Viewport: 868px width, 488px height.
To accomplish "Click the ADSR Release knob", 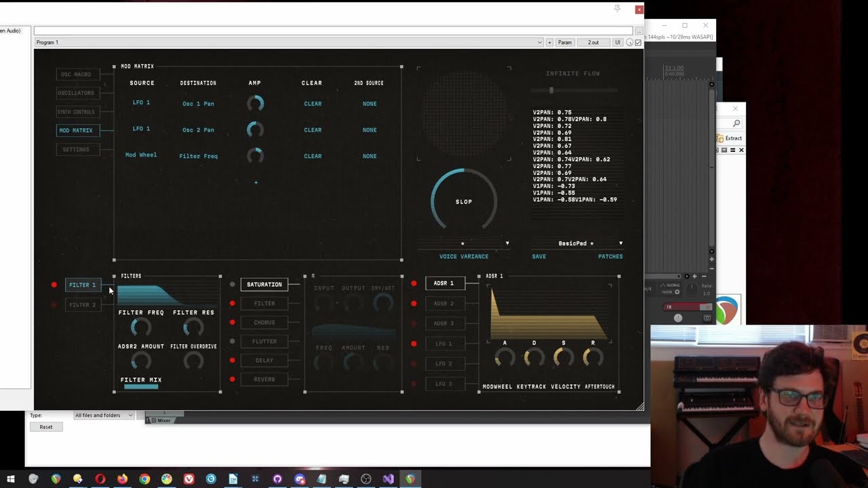I will tap(593, 357).
